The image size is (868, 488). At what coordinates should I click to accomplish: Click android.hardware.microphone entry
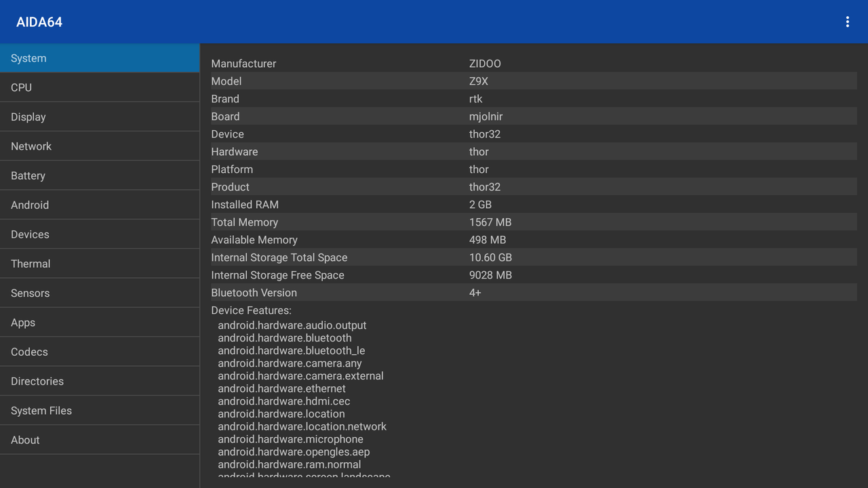click(290, 439)
